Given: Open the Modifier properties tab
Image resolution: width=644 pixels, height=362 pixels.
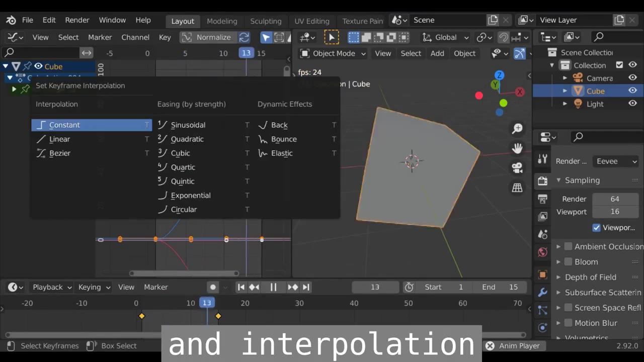Looking at the screenshot, I should pyautogui.click(x=542, y=292).
